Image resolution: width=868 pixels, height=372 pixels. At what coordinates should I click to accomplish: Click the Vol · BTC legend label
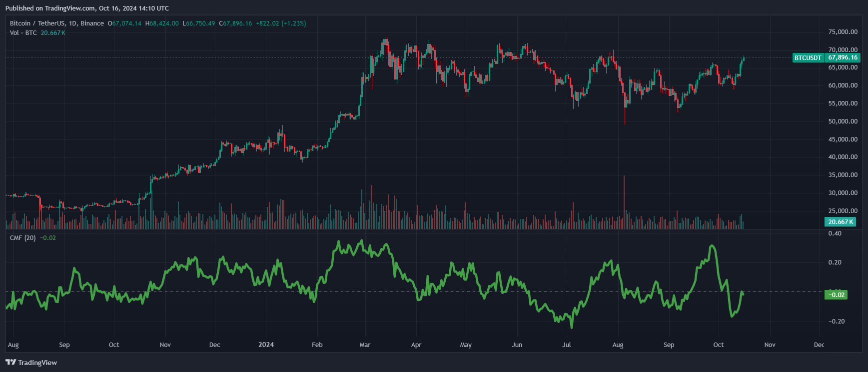23,33
